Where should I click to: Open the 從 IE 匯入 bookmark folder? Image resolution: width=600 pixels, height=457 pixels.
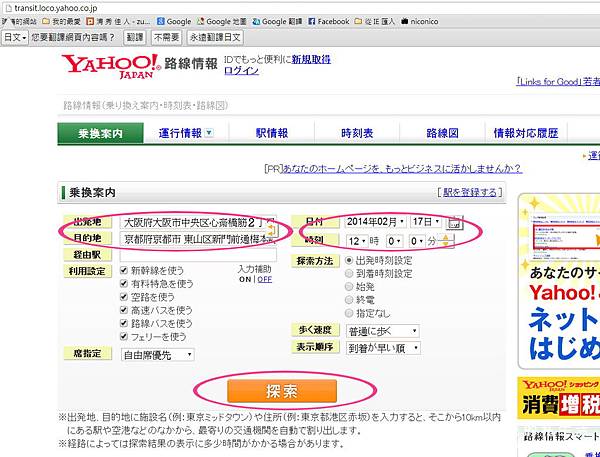375,21
